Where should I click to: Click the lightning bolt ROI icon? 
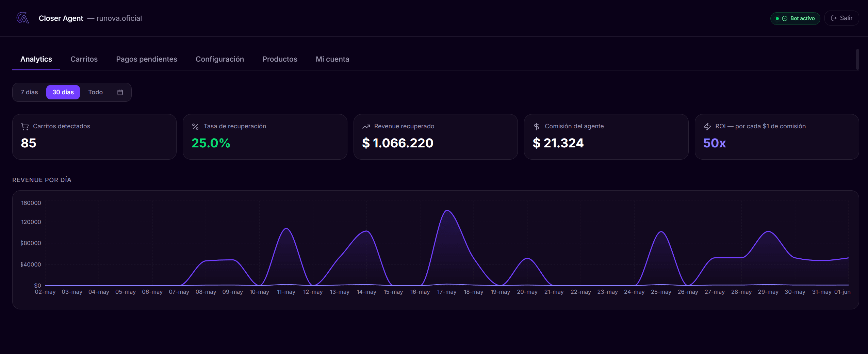[x=707, y=127]
